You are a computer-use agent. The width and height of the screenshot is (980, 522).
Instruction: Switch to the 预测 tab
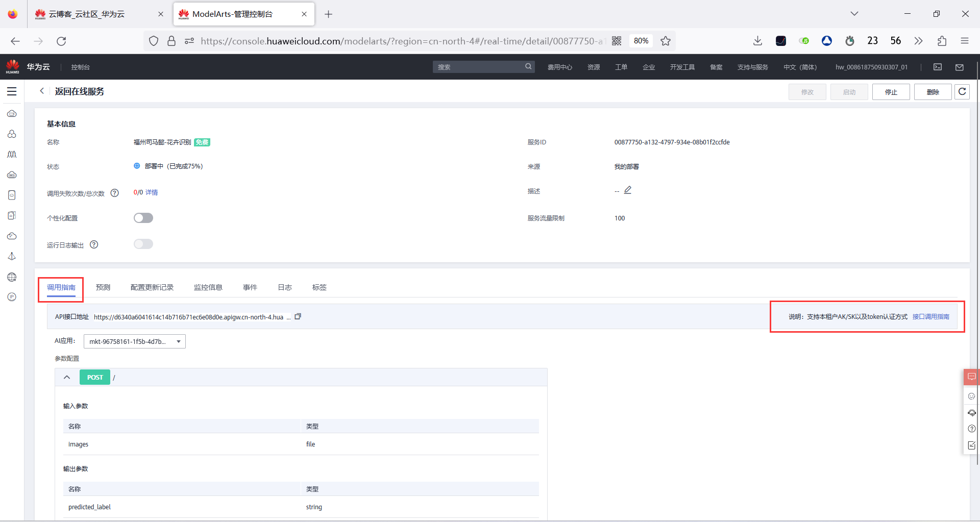pyautogui.click(x=103, y=287)
